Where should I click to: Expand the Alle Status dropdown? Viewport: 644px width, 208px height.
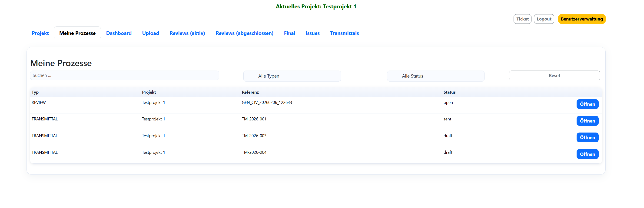435,76
